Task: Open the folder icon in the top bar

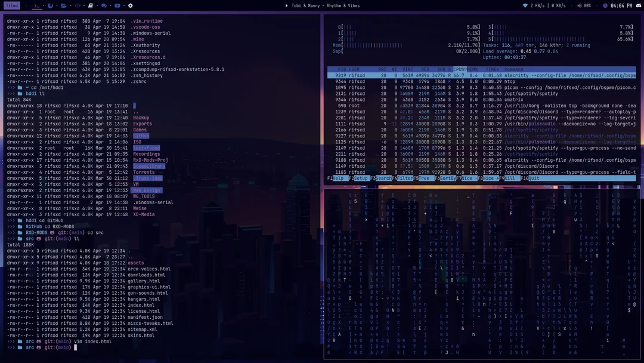Action: point(64,5)
